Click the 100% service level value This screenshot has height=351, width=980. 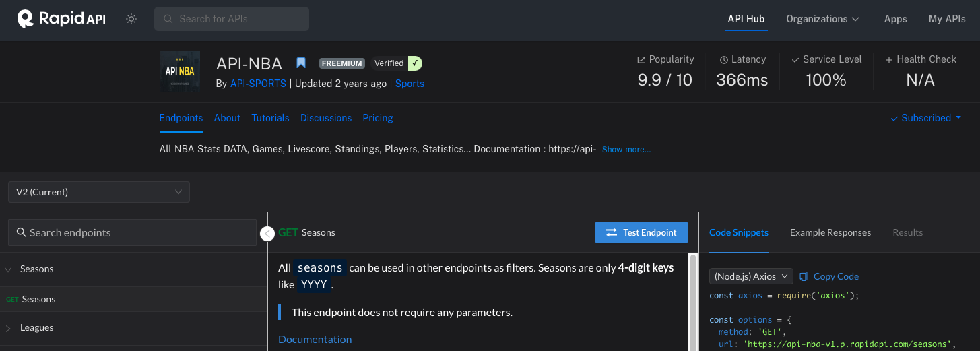tap(826, 80)
